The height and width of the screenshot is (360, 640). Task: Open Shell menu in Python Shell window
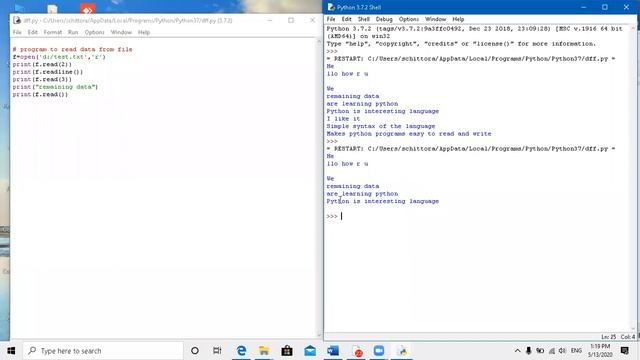[364, 19]
